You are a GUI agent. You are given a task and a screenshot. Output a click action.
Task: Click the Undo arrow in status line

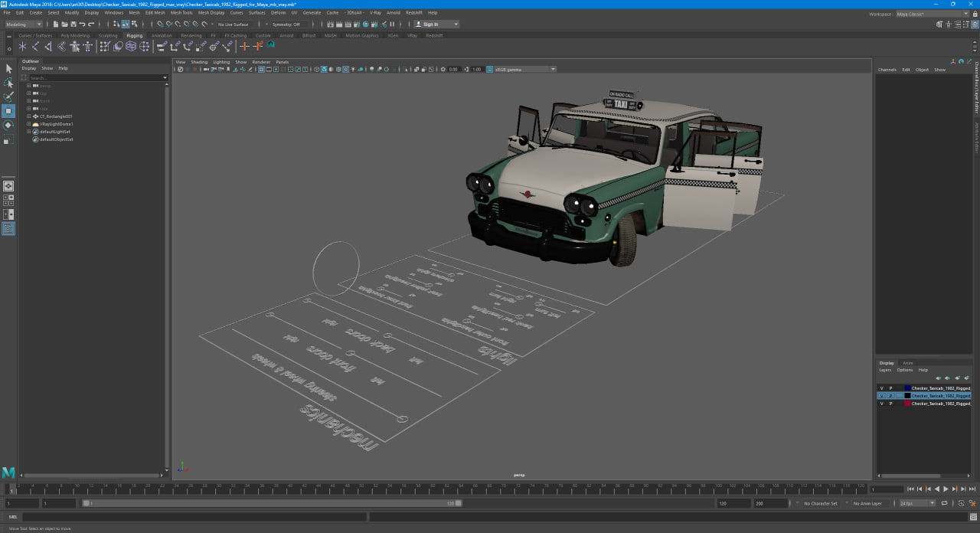coord(83,25)
